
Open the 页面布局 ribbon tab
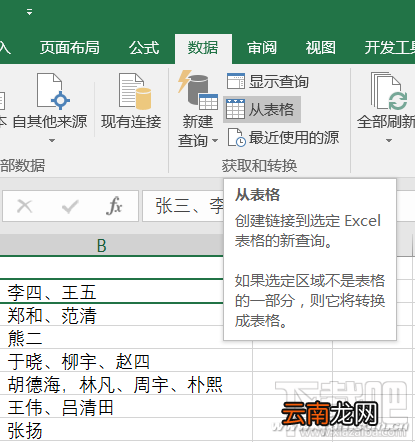pyautogui.click(x=70, y=48)
